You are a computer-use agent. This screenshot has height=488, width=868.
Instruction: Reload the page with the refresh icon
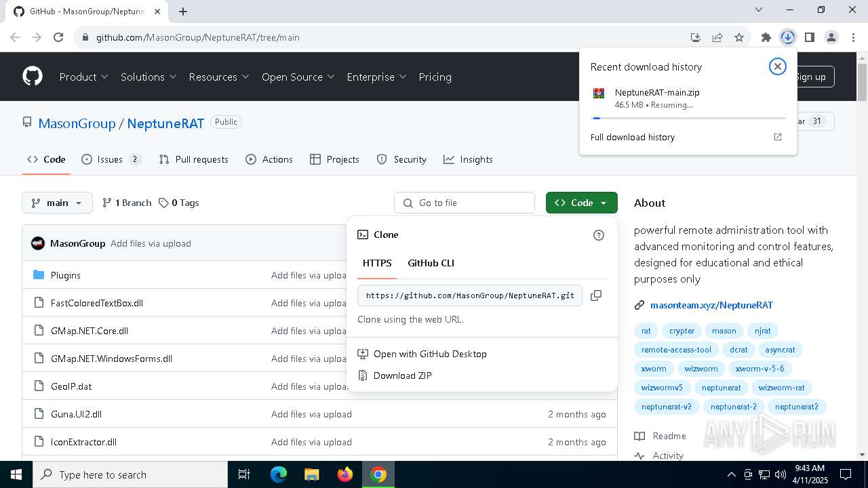click(58, 38)
